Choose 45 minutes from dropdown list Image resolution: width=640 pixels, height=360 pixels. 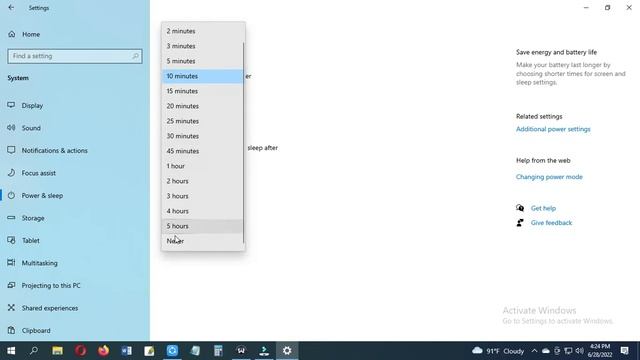(x=202, y=151)
